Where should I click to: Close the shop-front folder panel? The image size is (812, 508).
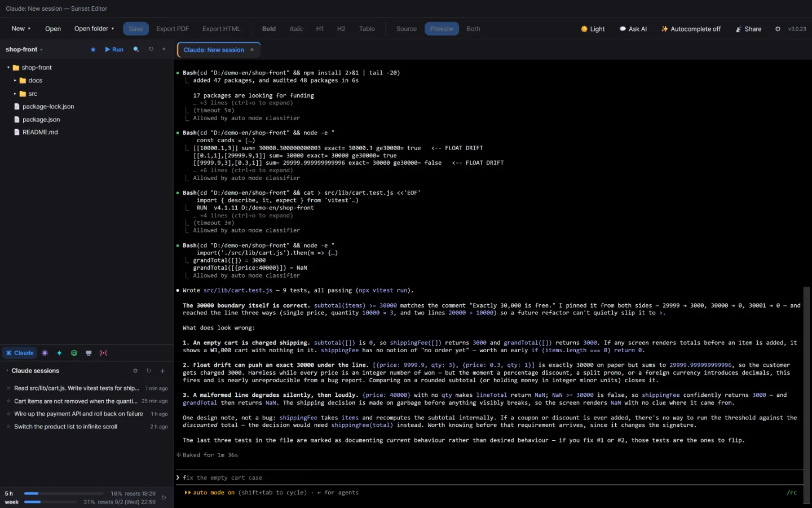pyautogui.click(x=164, y=49)
